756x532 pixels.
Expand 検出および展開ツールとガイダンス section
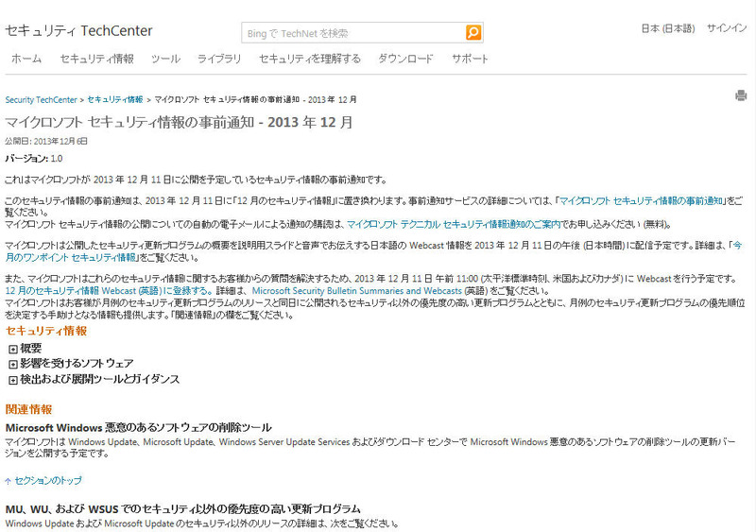coord(13,380)
